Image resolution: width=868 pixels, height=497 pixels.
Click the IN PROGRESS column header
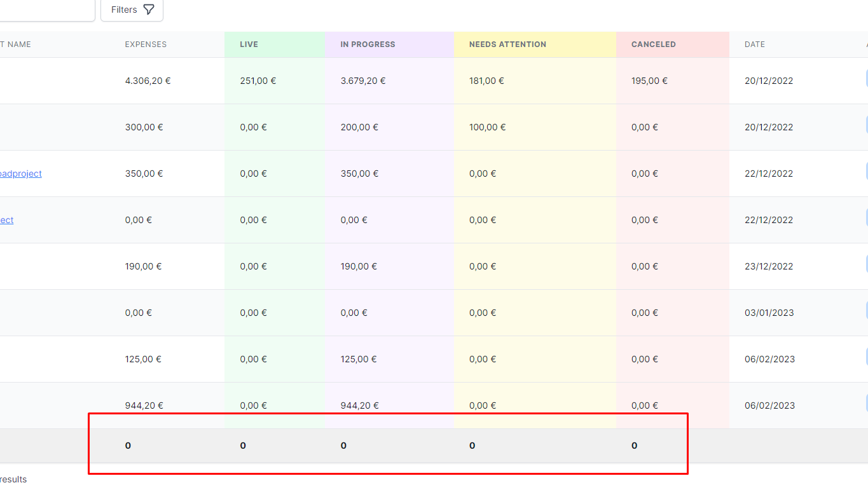click(x=368, y=44)
